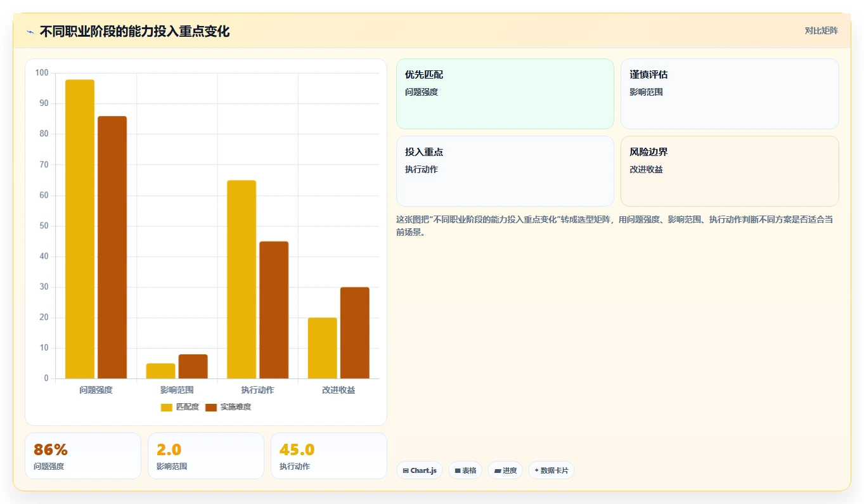
Task: Click the 执行动作 x-axis label
Action: (258, 390)
